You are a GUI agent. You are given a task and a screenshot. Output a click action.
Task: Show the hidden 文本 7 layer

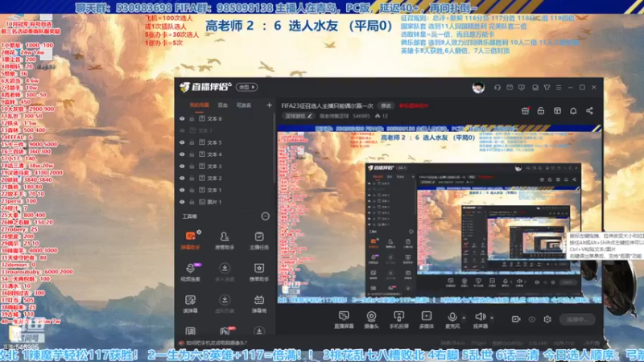182,130
